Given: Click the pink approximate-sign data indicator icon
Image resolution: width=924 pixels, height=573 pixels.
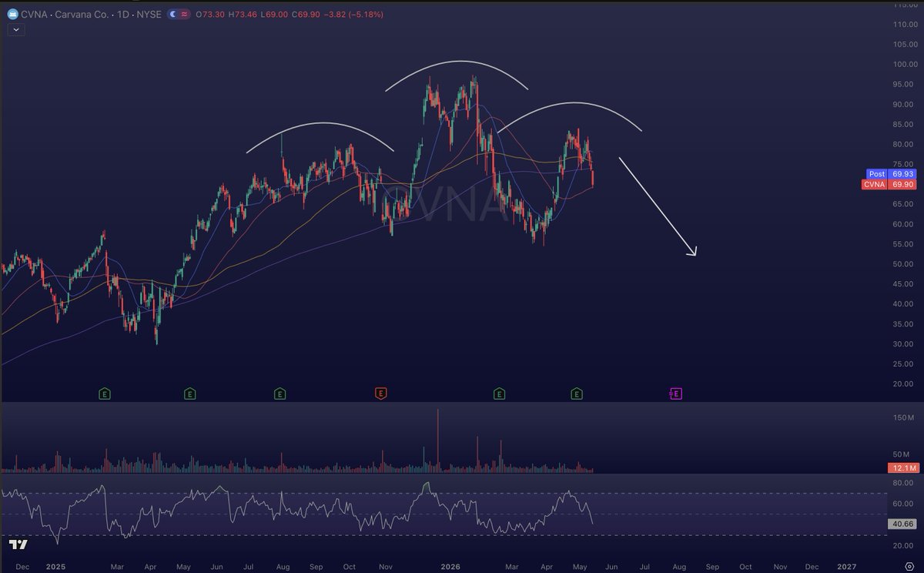Looking at the screenshot, I should click(186, 14).
